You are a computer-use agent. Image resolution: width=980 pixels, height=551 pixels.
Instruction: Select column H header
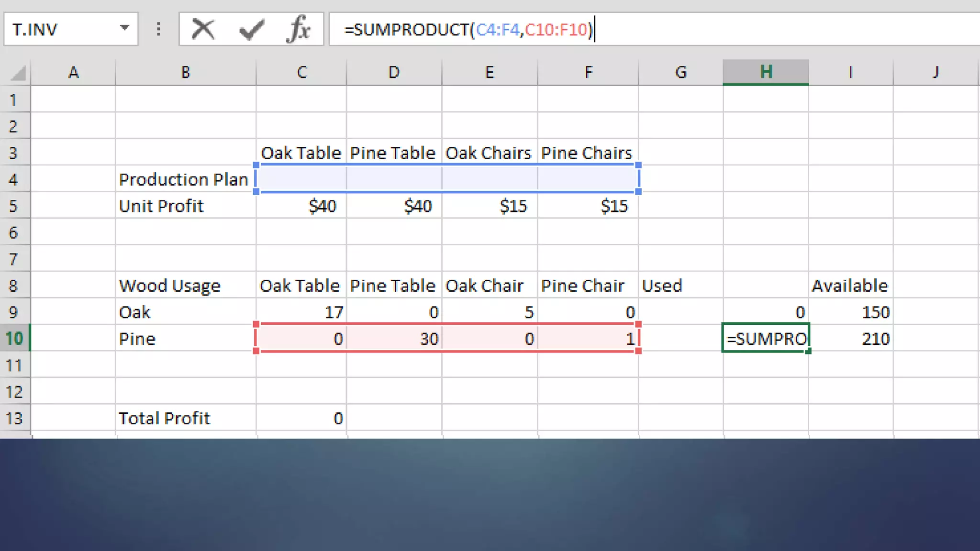click(x=766, y=72)
